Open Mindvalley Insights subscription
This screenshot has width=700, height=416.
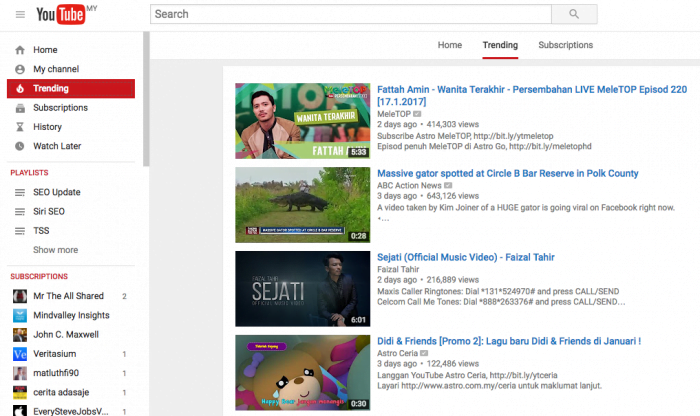[71, 315]
